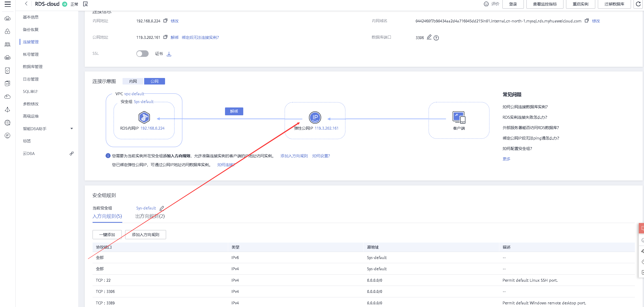Open the 云DBA sidebar entry
Screen dimensions: 644x307
click(29, 154)
